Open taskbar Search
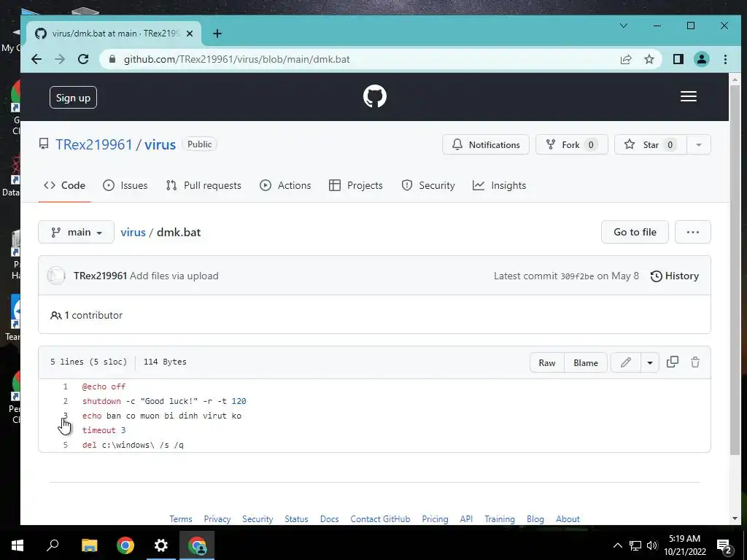The image size is (747, 560). (x=53, y=545)
